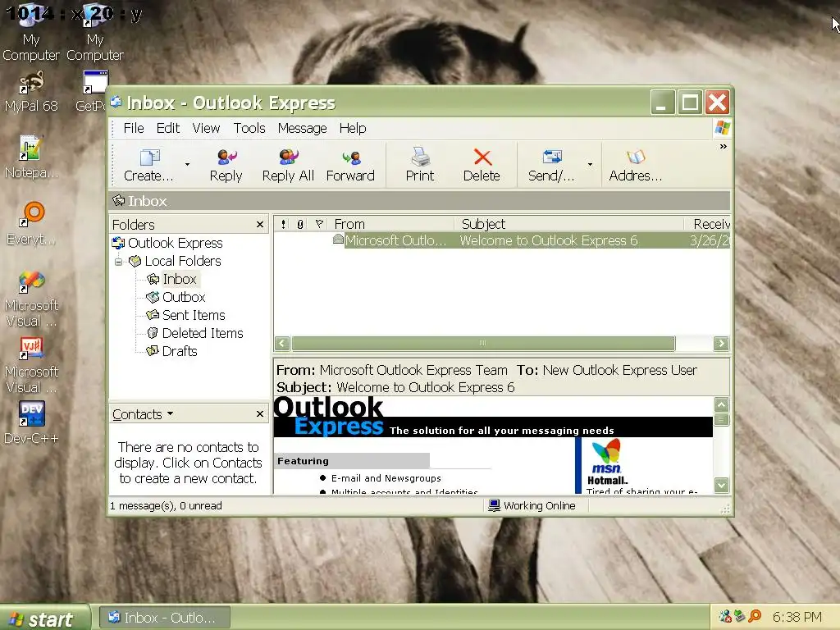Select the Dev-C++ desktop shortcut
Image resolution: width=840 pixels, height=630 pixels.
[31, 422]
